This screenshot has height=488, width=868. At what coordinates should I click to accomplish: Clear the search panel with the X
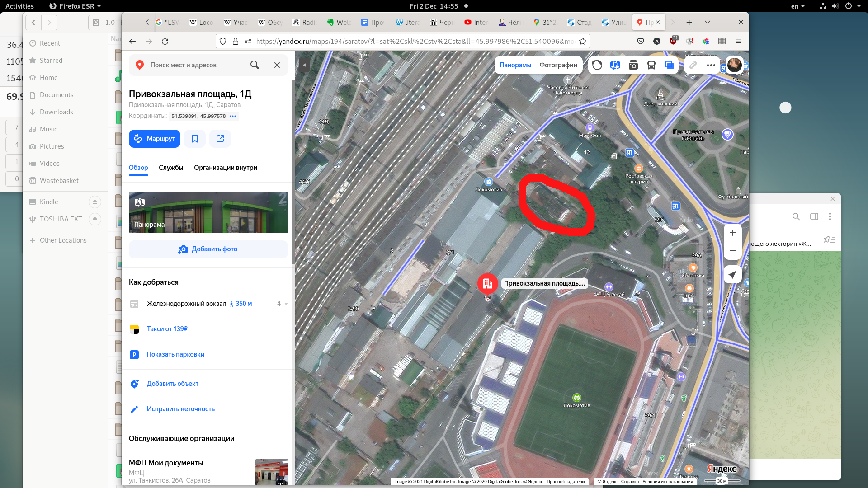click(x=277, y=65)
